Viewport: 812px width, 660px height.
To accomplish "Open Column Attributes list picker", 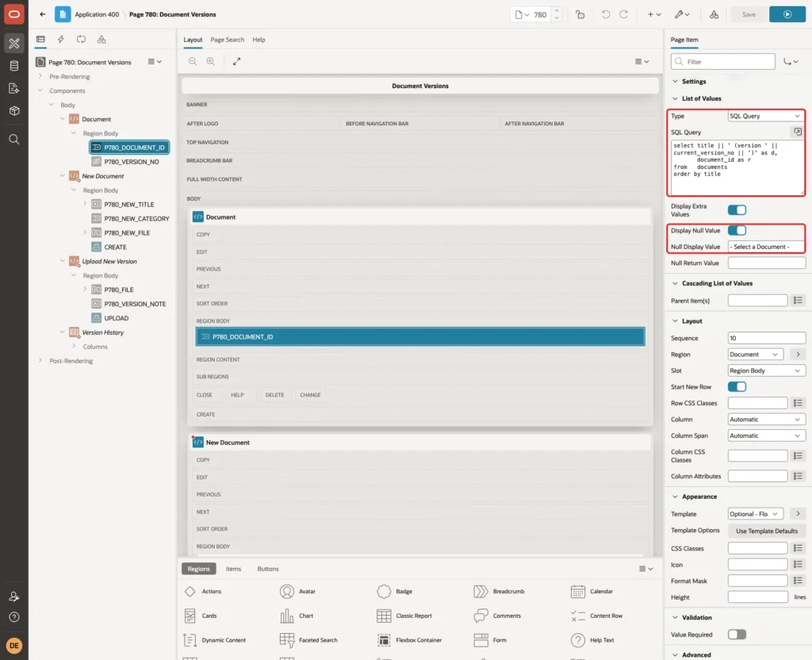I will point(798,476).
